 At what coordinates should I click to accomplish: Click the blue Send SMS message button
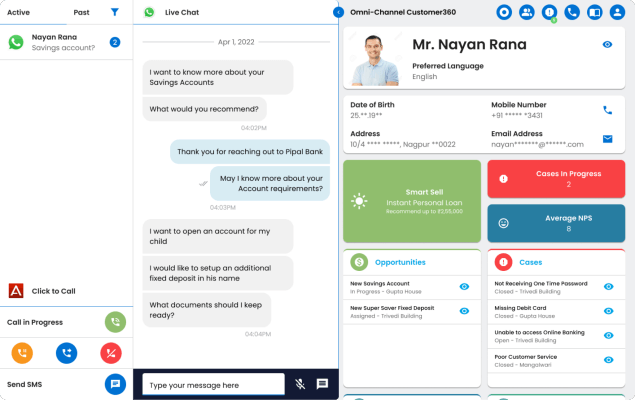tap(115, 384)
